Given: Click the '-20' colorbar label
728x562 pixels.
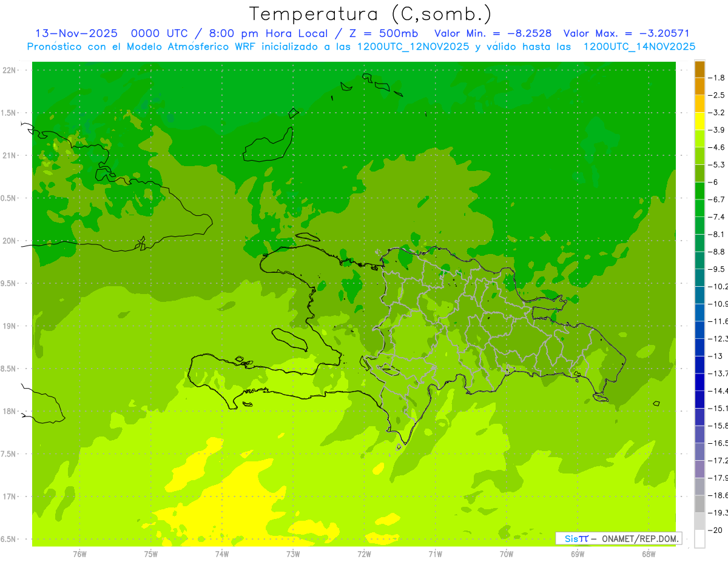Looking at the screenshot, I should [x=716, y=530].
